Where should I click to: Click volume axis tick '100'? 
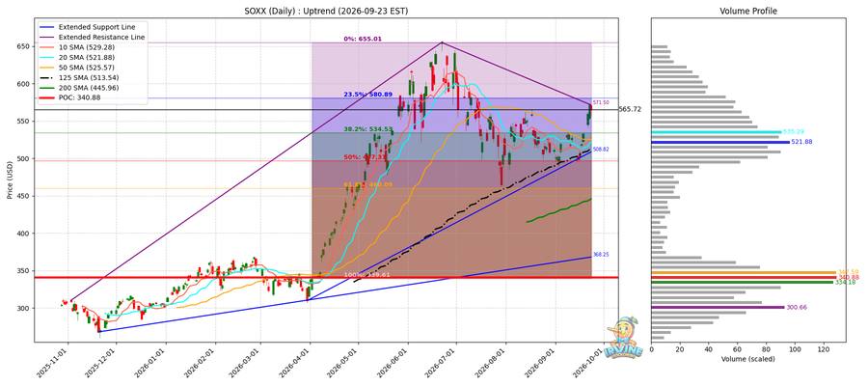click(x=796, y=349)
